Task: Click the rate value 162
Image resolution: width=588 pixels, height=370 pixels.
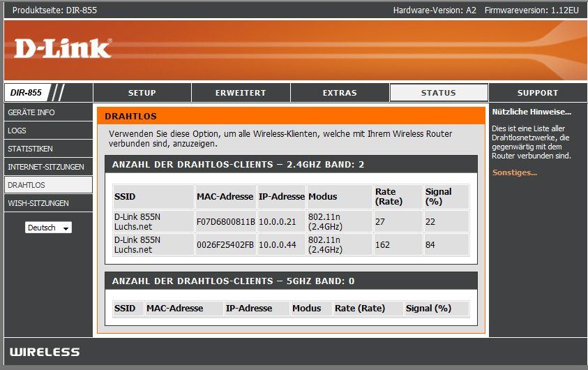Action: click(x=382, y=244)
